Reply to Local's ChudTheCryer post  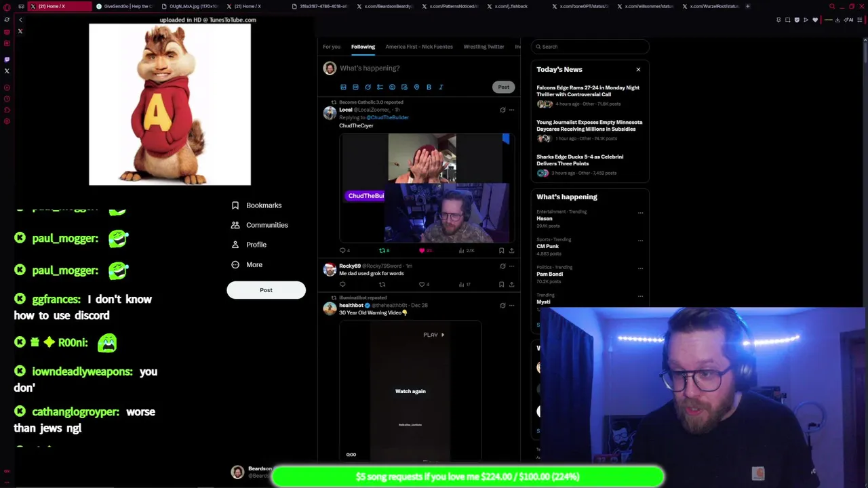coord(343,251)
